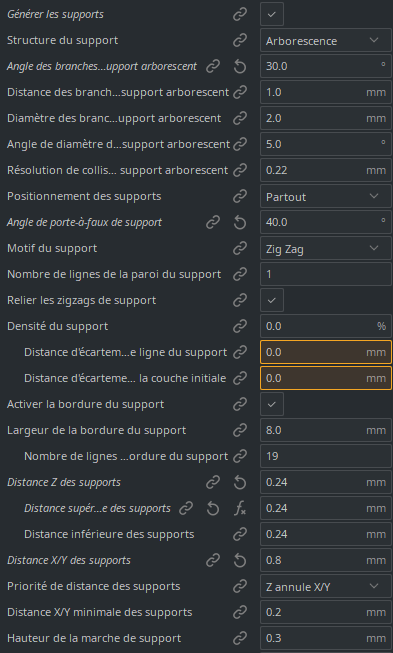Click link icon beside Motif du support
This screenshot has width=393, height=653.
(240, 248)
